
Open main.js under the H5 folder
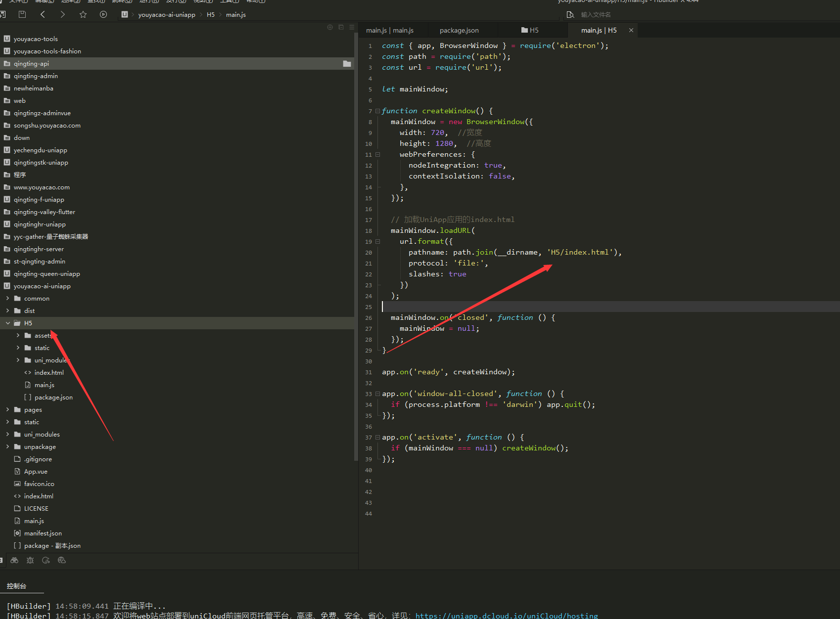coord(45,385)
